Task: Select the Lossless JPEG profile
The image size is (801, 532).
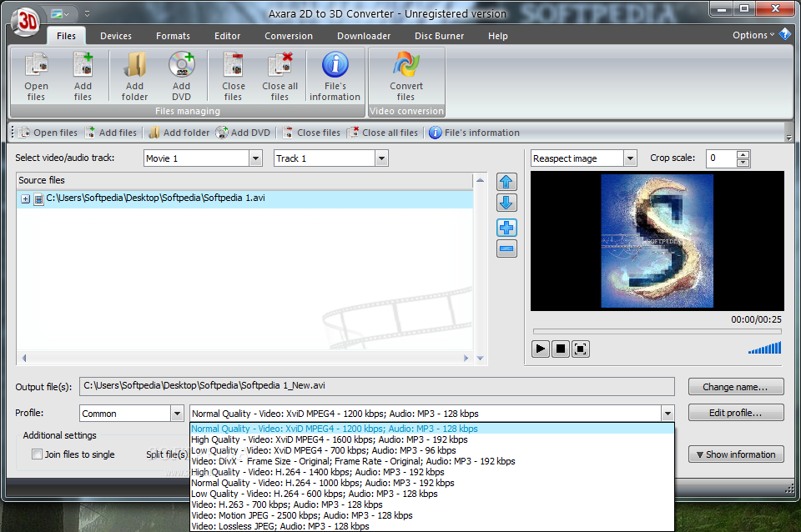Action: point(431,526)
